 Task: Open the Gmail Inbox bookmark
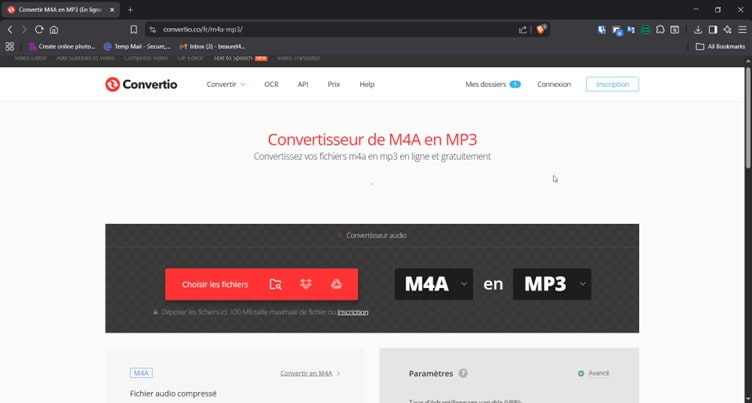coord(212,47)
